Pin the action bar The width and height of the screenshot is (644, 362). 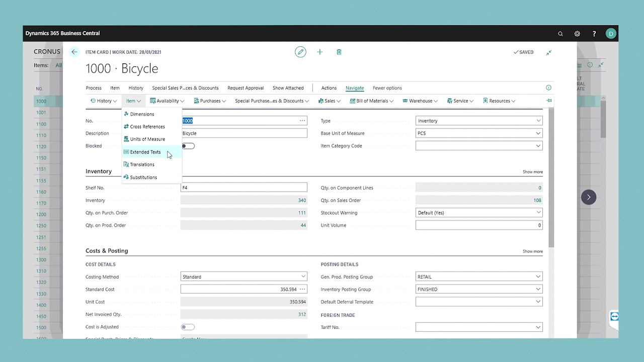click(x=549, y=101)
